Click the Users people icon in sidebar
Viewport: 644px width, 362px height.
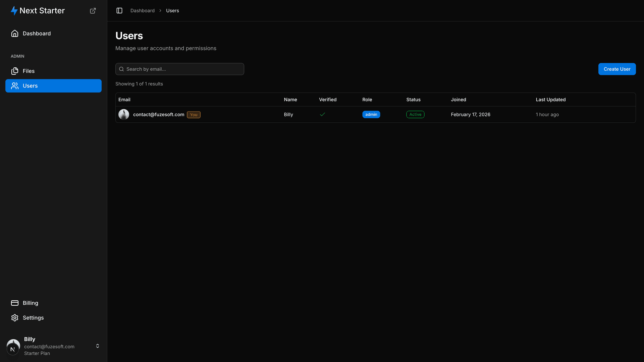[x=15, y=86]
